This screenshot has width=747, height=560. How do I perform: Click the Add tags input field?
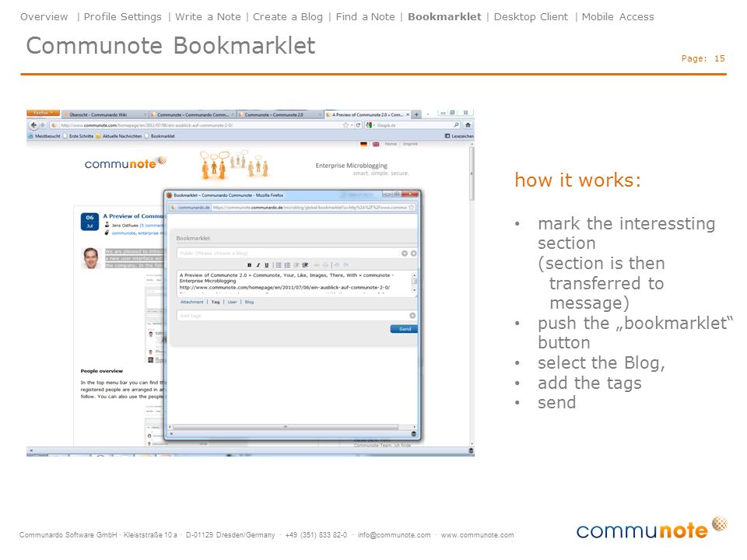(x=293, y=316)
